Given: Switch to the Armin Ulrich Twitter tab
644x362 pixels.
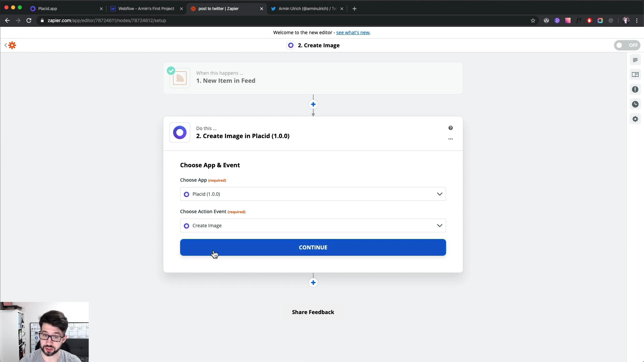Looking at the screenshot, I should tap(307, 9).
